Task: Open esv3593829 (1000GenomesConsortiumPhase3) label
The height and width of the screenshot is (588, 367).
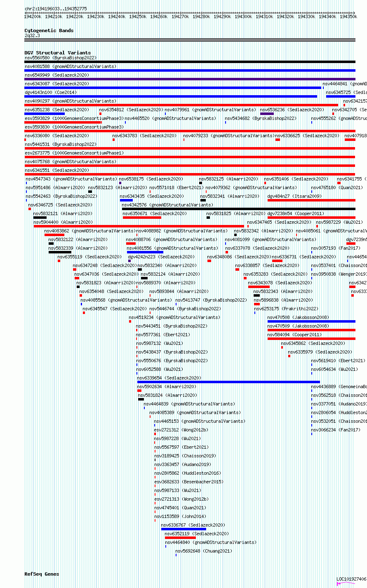Action: click(74, 118)
